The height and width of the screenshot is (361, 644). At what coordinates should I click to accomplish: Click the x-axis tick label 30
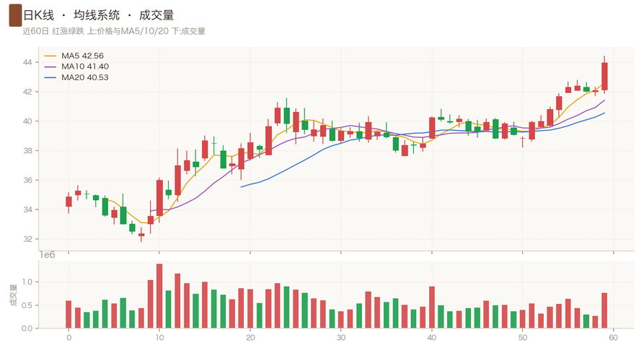(341, 338)
